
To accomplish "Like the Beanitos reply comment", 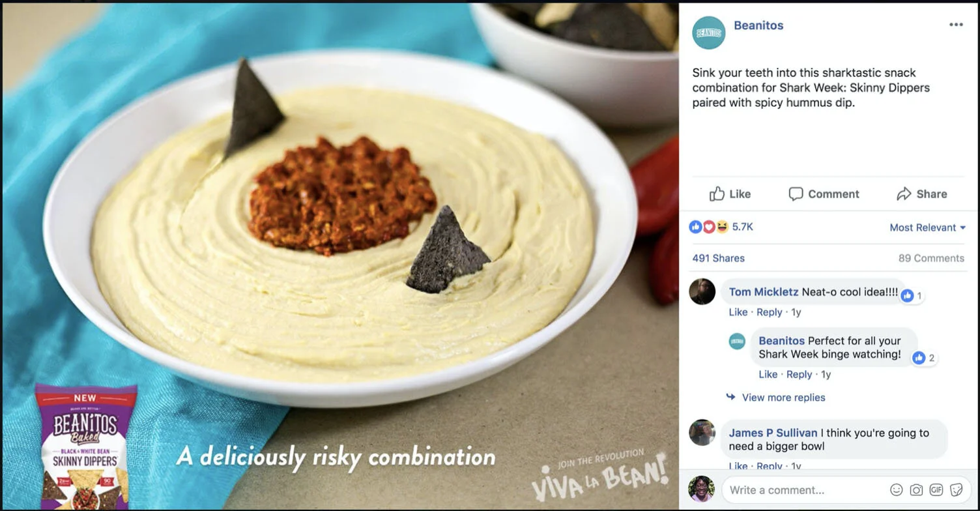I will (x=768, y=374).
